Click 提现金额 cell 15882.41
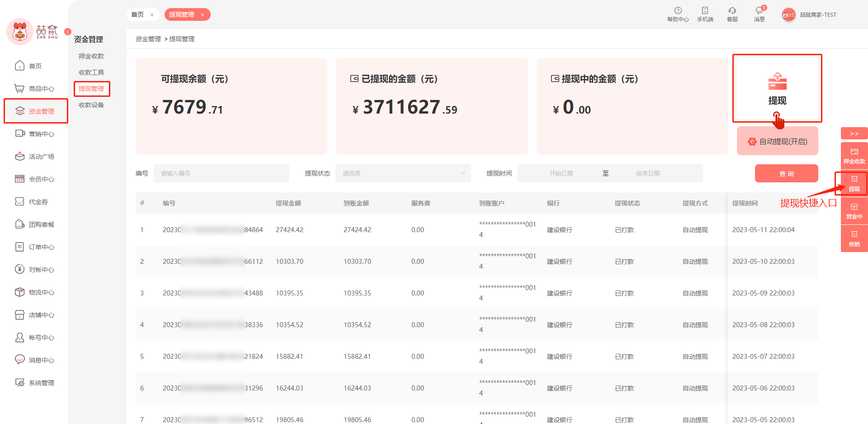This screenshot has width=868, height=424. [289, 357]
